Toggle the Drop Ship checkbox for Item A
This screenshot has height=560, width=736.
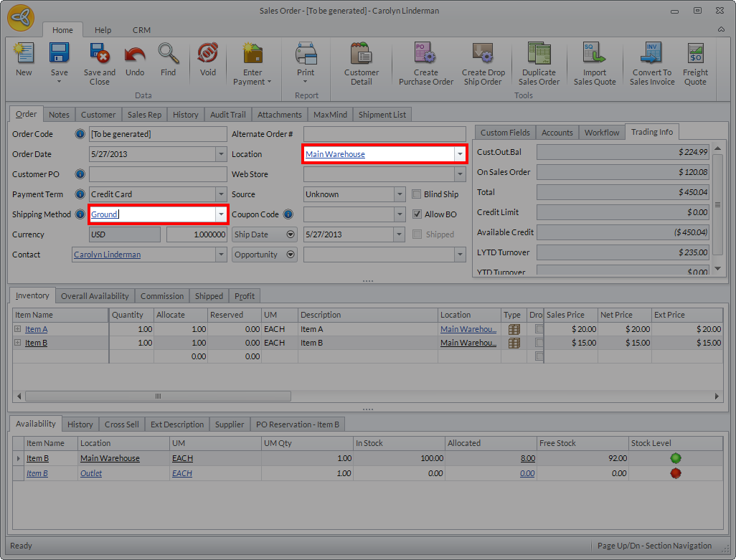[x=539, y=329]
